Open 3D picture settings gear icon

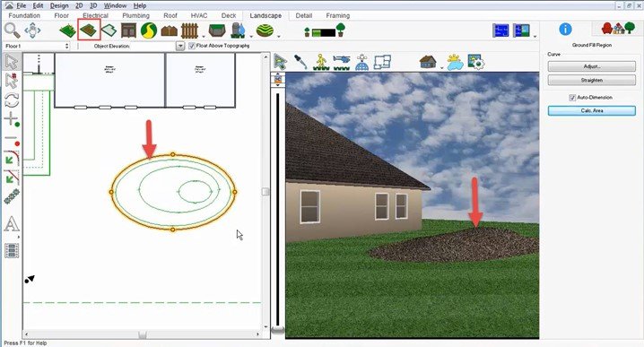coord(475,62)
